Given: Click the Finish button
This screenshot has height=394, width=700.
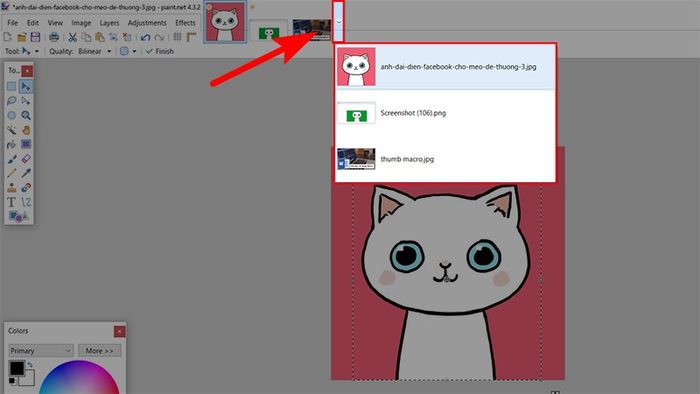Looking at the screenshot, I should pos(159,51).
